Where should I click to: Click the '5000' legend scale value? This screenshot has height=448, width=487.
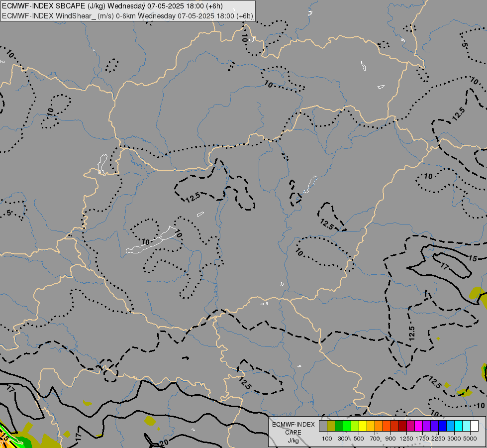pyautogui.click(x=470, y=439)
